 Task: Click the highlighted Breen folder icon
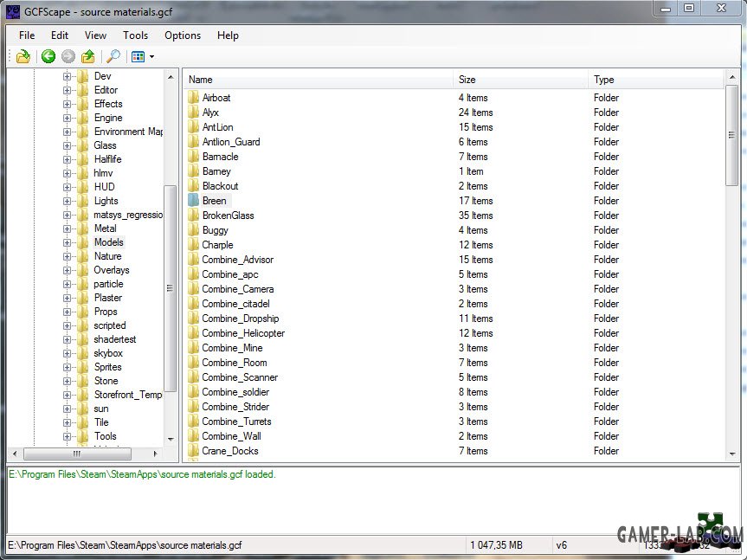tap(193, 201)
